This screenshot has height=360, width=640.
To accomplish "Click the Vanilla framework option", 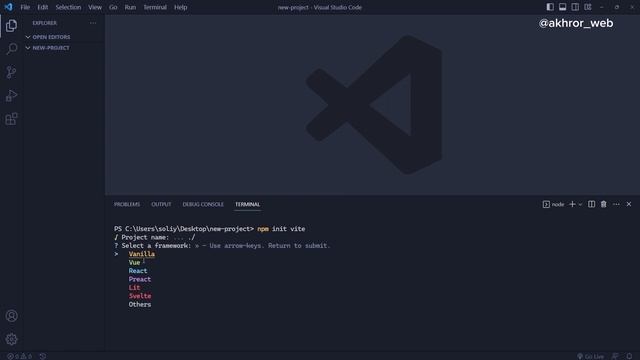I will click(142, 254).
